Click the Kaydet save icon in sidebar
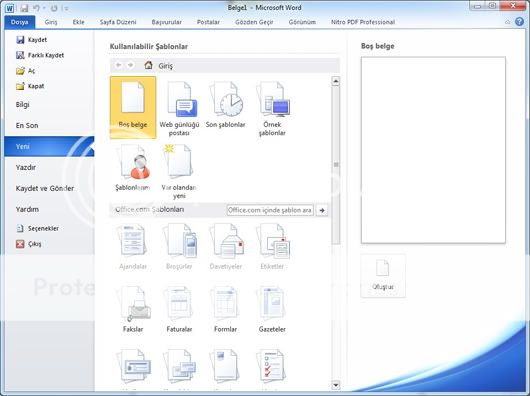This screenshot has width=530, height=396. pos(20,40)
